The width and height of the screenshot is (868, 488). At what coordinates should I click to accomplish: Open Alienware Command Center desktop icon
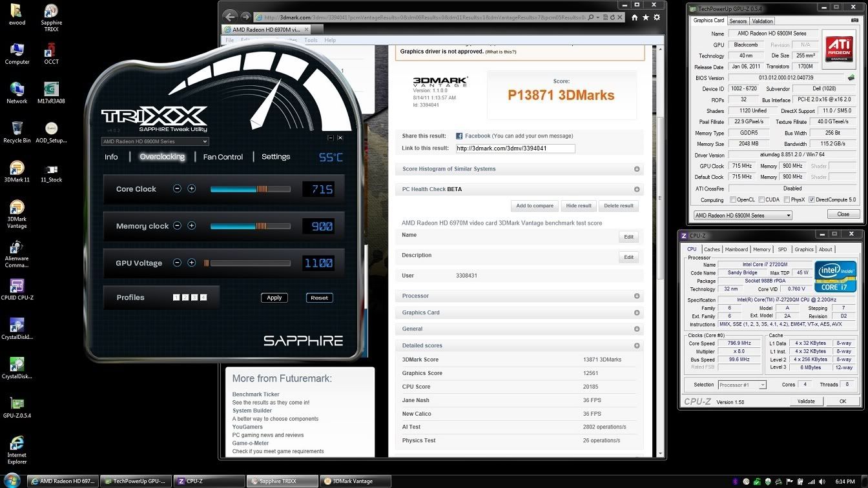tap(17, 254)
